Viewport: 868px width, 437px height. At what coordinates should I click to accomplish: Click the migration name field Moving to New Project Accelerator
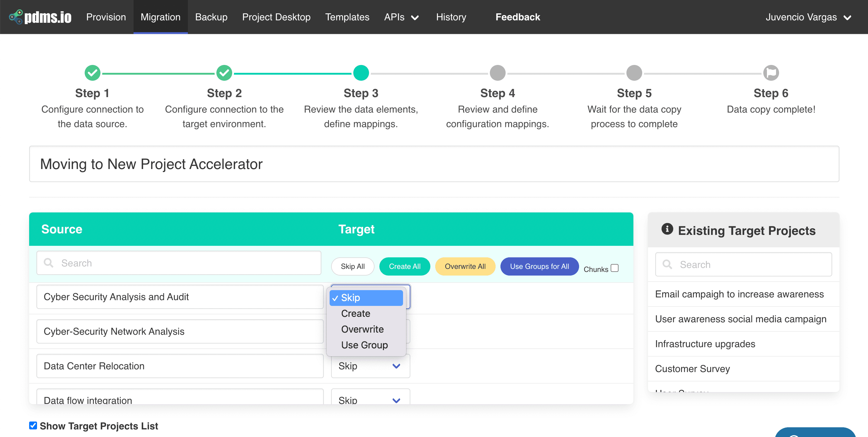[434, 164]
